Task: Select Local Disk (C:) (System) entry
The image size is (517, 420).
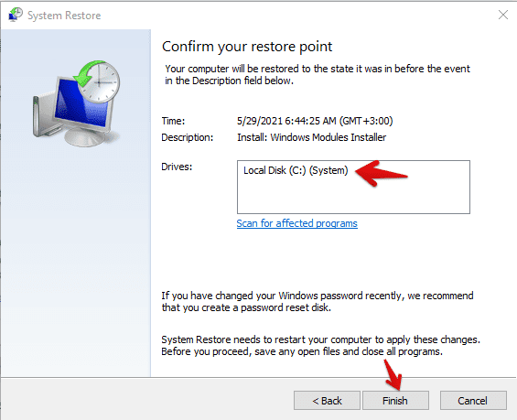Action: (296, 170)
